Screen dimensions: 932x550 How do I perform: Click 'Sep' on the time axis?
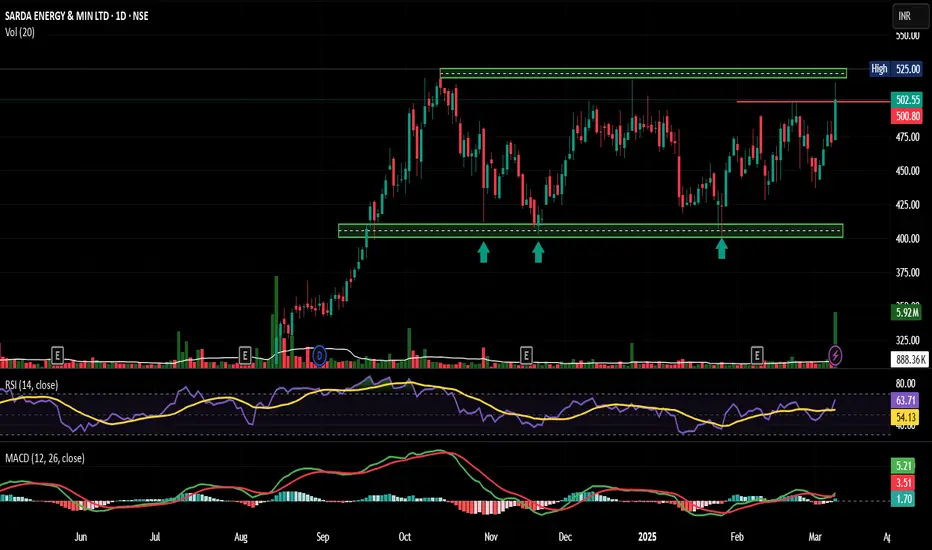(x=323, y=537)
